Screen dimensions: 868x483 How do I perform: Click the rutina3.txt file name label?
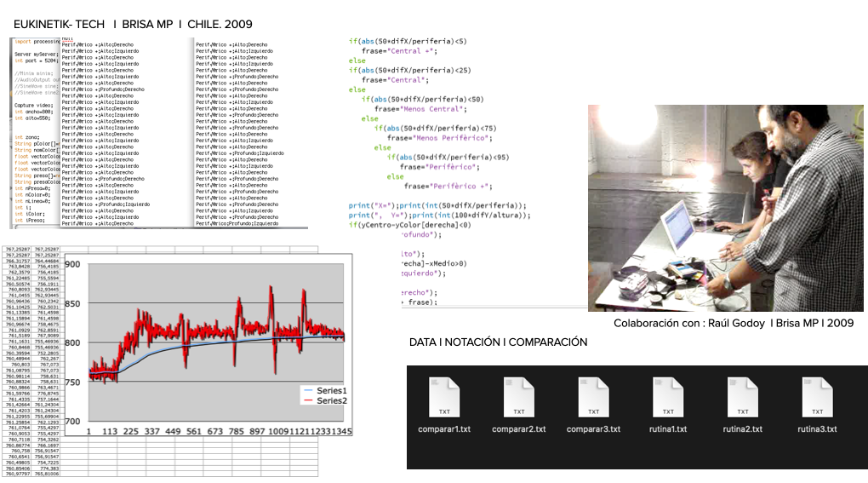[x=817, y=429]
